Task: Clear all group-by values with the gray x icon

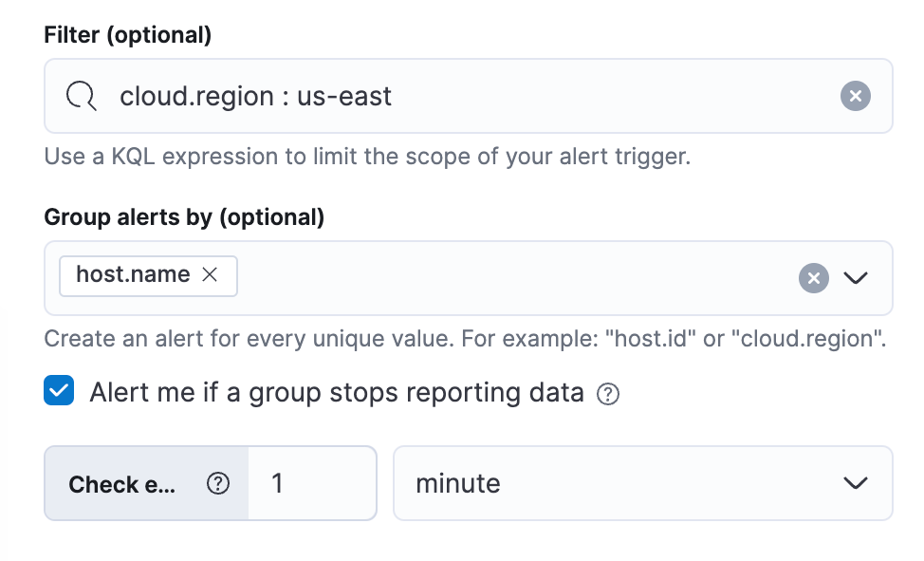Action: click(x=813, y=277)
